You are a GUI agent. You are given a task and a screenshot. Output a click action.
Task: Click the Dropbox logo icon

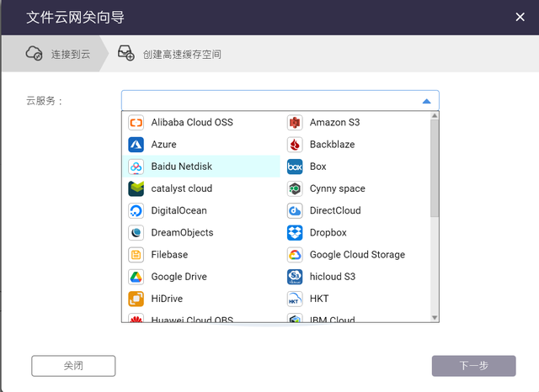(295, 232)
